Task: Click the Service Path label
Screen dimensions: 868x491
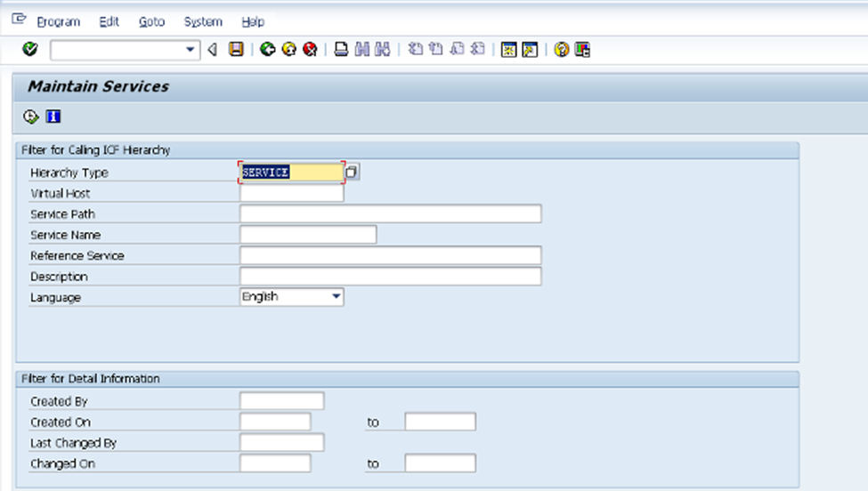Action: pos(62,214)
